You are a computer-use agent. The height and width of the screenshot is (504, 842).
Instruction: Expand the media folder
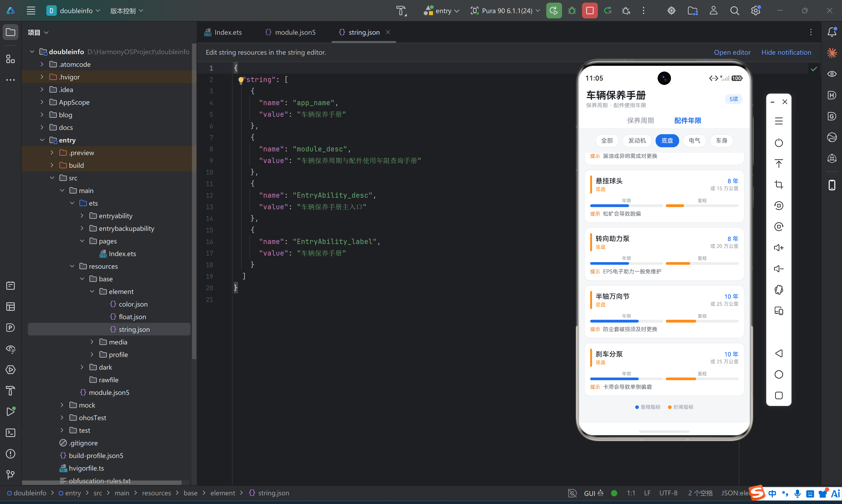click(92, 342)
